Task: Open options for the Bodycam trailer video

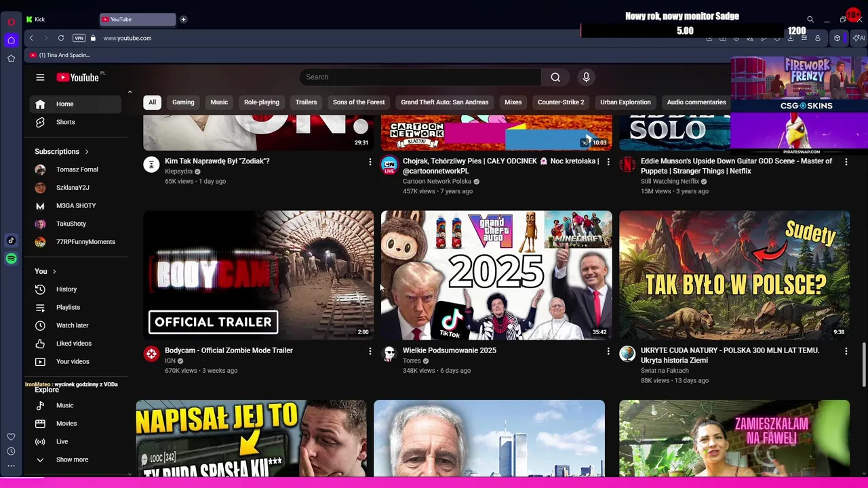Action: pos(370,351)
